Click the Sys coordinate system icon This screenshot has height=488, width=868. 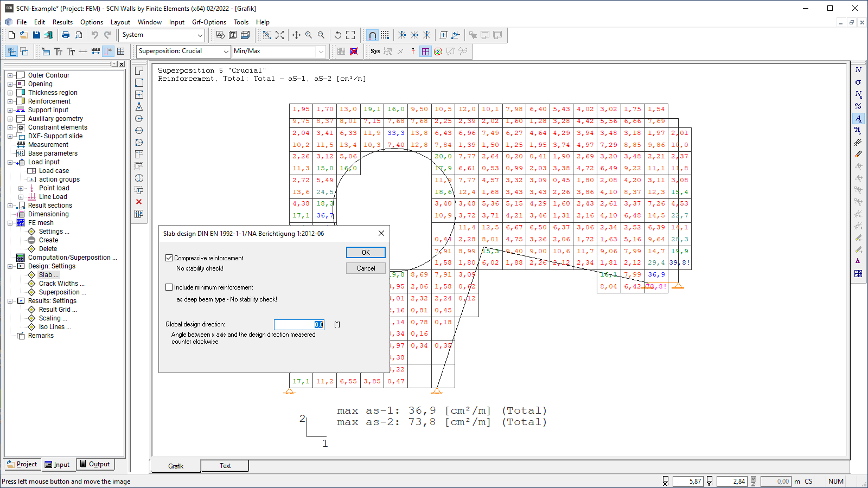coord(375,51)
